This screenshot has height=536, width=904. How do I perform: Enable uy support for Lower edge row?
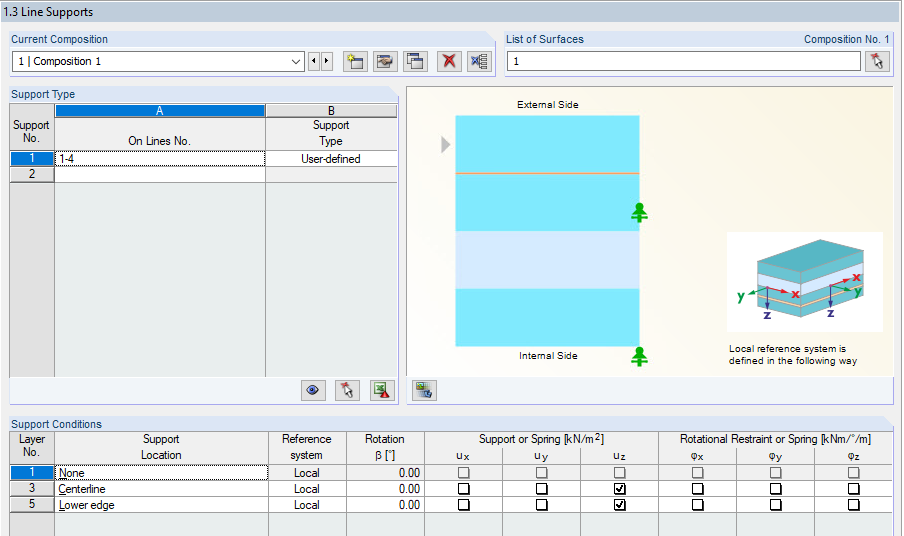pos(541,505)
